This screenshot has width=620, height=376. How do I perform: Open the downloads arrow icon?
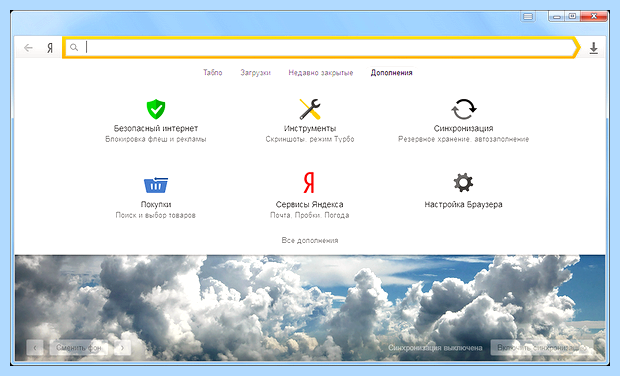pos(594,48)
